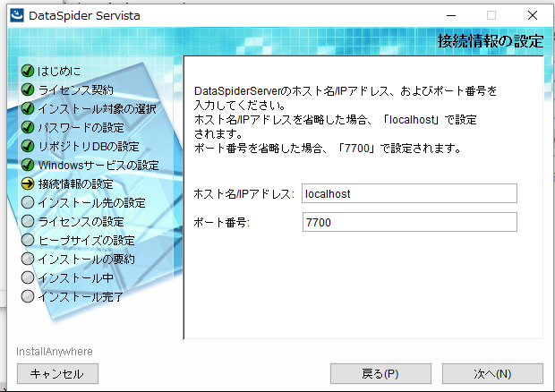The image size is (555, 392).
Task: Click the ポート番号 input field
Action: click(x=409, y=222)
